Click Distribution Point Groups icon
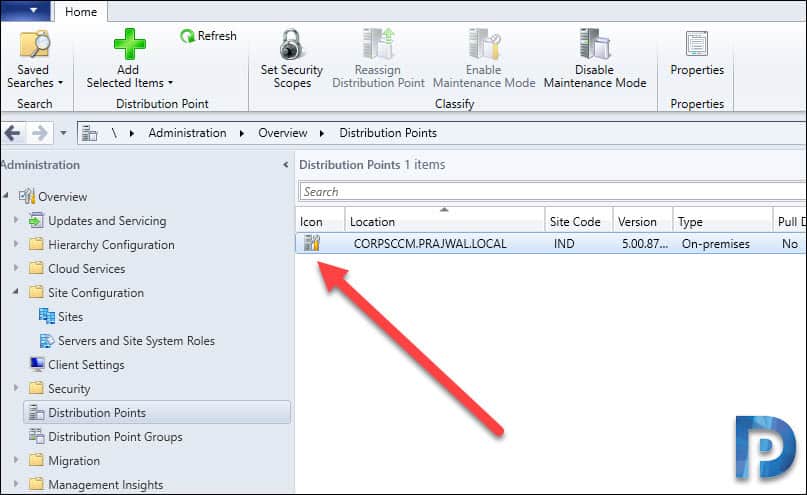The height and width of the screenshot is (495, 807). [x=37, y=436]
